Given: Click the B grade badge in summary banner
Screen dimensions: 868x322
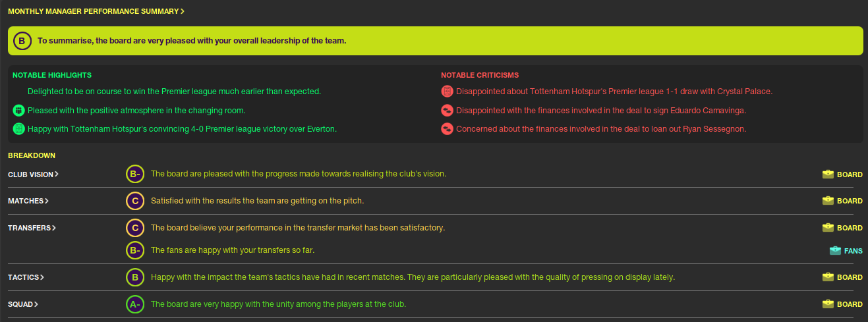Looking at the screenshot, I should pos(22,41).
